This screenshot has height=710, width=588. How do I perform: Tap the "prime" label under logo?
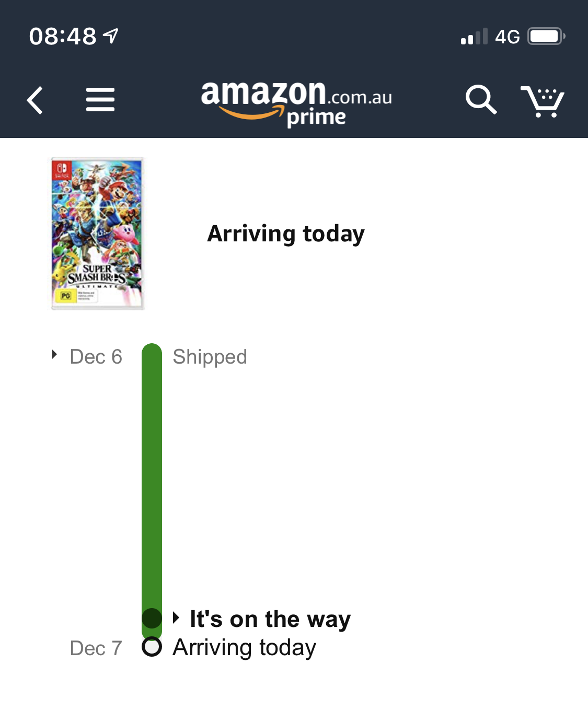click(316, 118)
